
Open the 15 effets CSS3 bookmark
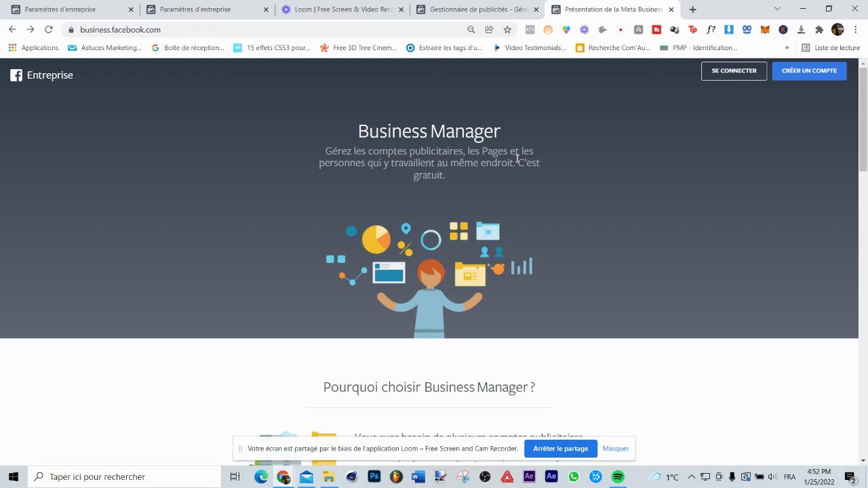tap(271, 48)
